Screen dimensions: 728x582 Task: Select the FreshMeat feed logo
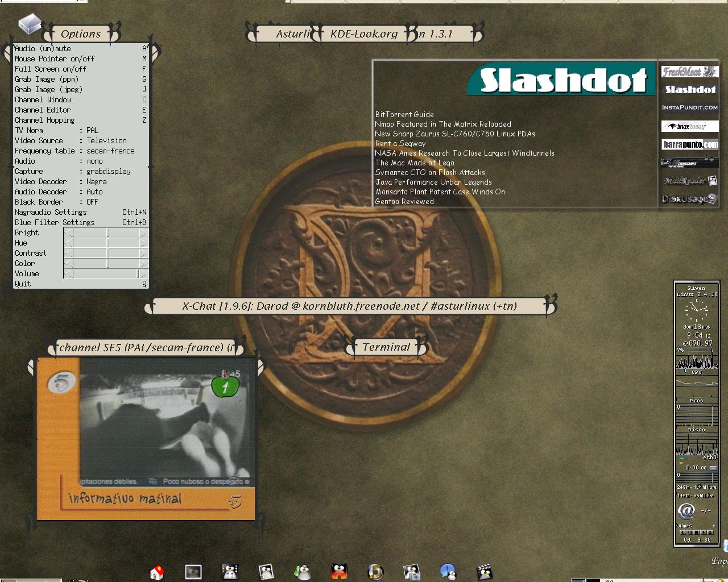689,72
